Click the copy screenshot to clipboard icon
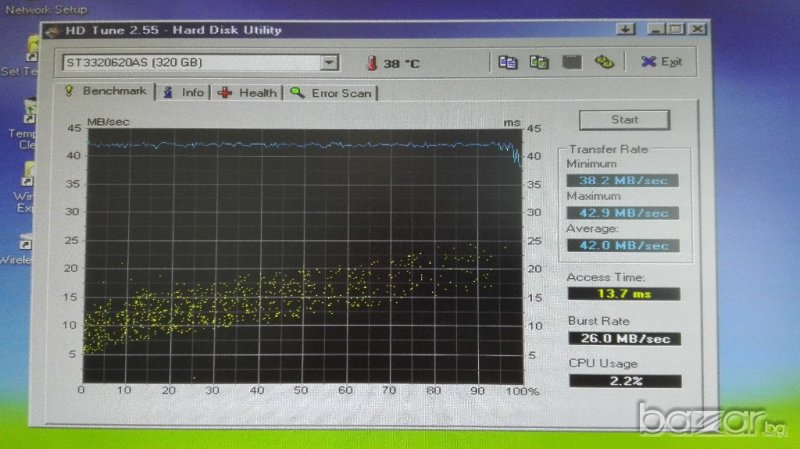The width and height of the screenshot is (800, 449). 539,62
